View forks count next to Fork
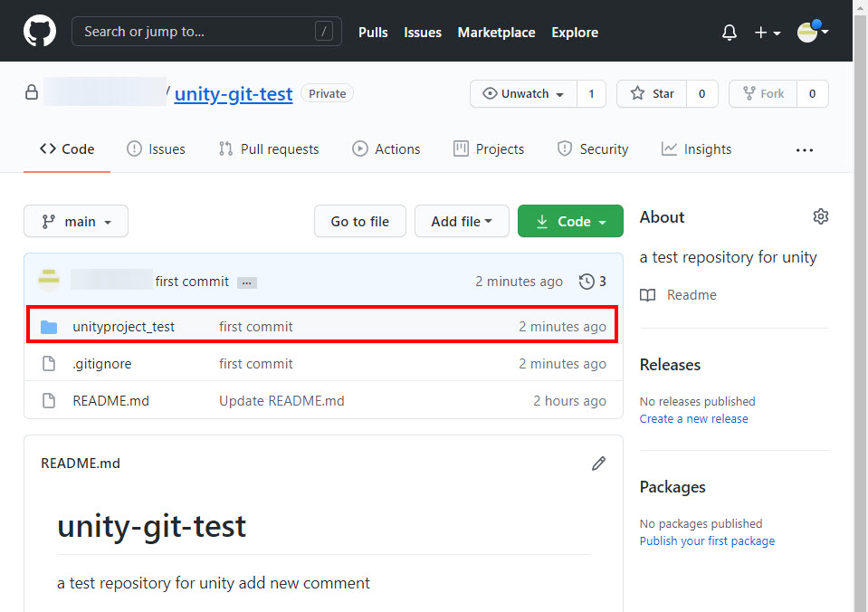The width and height of the screenshot is (868, 612). 812,93
